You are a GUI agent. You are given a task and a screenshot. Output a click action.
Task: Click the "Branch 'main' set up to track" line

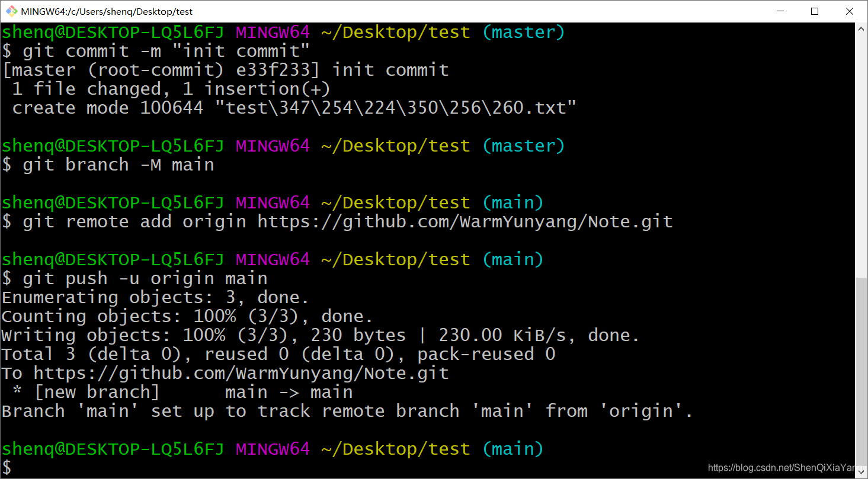point(347,411)
